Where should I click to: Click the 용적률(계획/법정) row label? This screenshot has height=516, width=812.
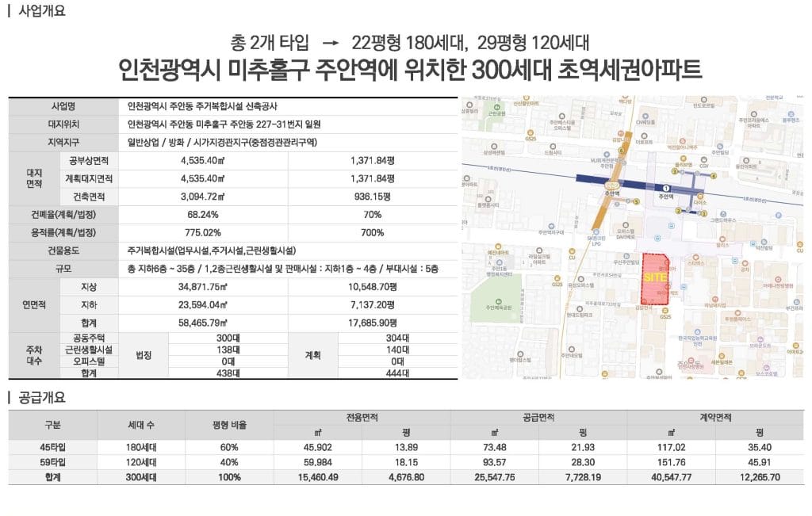(x=63, y=232)
